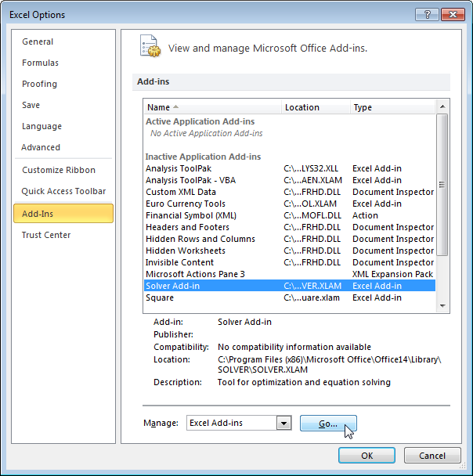Select the Financial Symbol (XML) row
The height and width of the screenshot is (476, 473).
(290, 215)
